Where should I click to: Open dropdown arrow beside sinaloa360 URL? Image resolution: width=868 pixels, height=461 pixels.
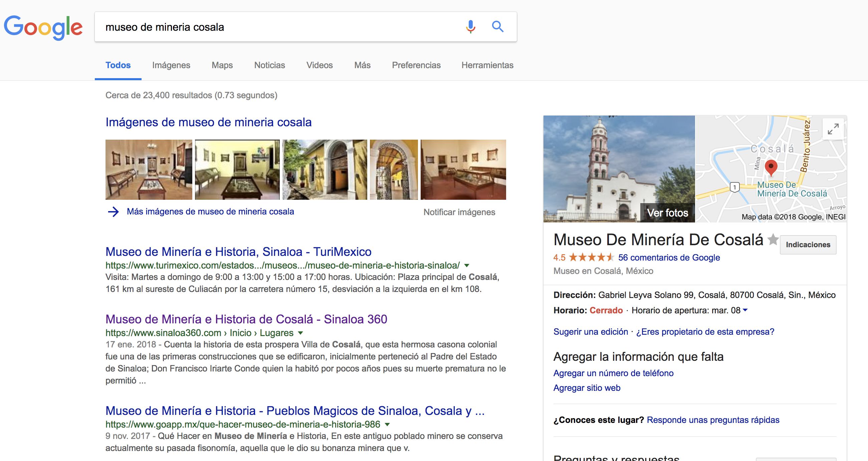(x=300, y=333)
